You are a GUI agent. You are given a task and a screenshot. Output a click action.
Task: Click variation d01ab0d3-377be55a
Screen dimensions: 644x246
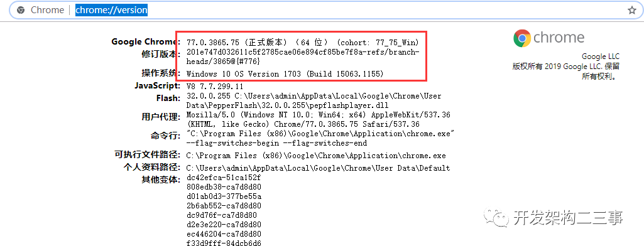224,196
